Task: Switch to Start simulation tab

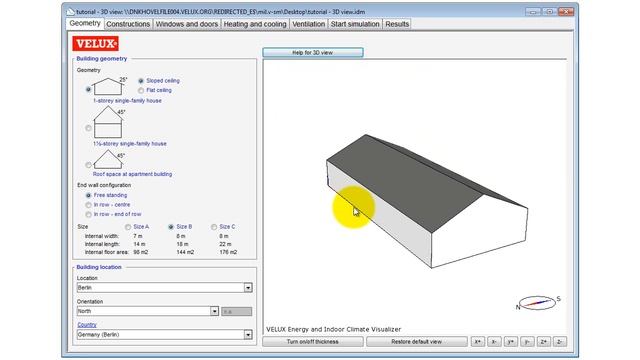Action: pyautogui.click(x=355, y=24)
